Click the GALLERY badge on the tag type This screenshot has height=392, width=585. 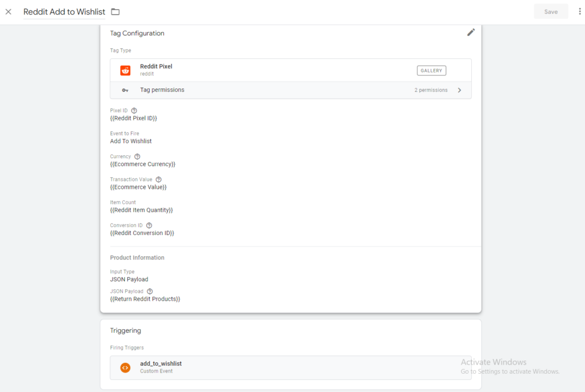pyautogui.click(x=431, y=70)
